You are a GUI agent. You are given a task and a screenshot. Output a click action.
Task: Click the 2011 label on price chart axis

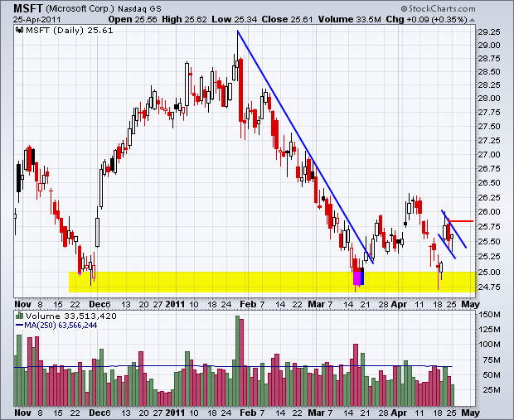[176, 304]
